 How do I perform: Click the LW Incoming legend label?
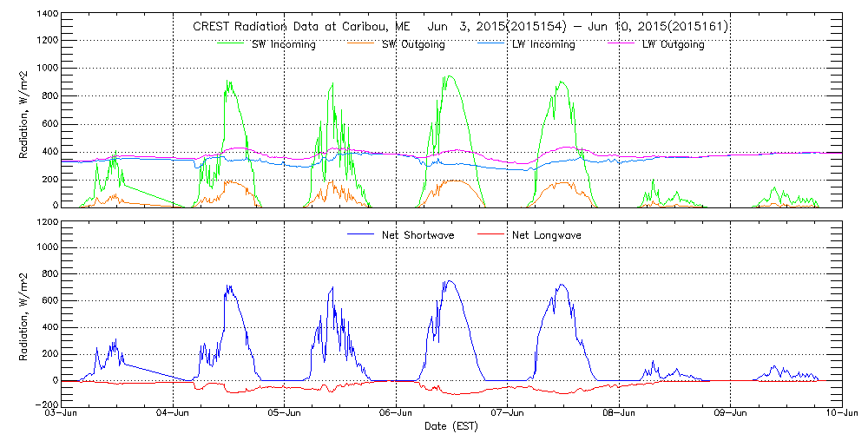click(543, 44)
